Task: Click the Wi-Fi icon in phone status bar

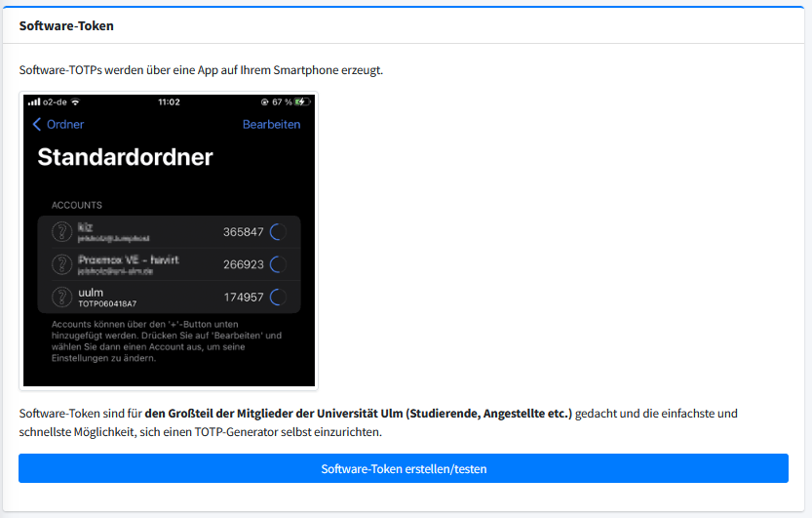Action: [x=75, y=101]
